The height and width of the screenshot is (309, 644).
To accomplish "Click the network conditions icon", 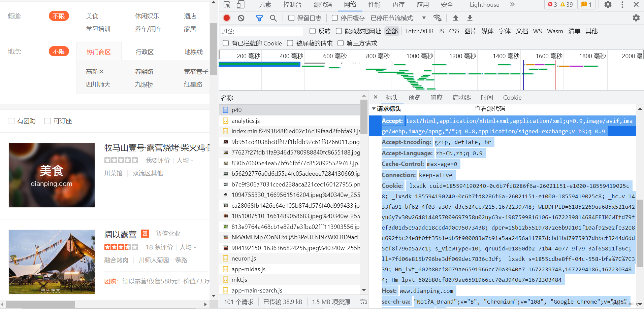I will coord(437,18).
